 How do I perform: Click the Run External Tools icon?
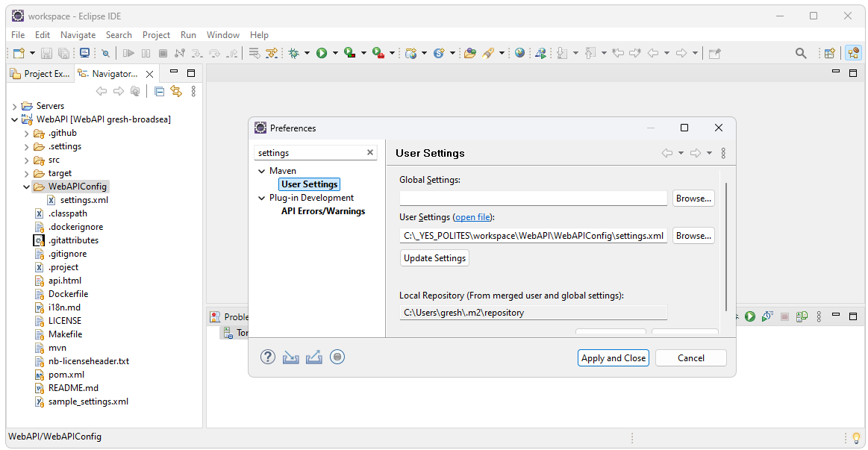(x=378, y=53)
